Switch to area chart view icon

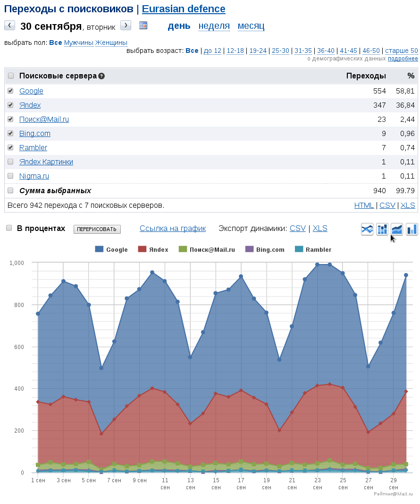397,229
